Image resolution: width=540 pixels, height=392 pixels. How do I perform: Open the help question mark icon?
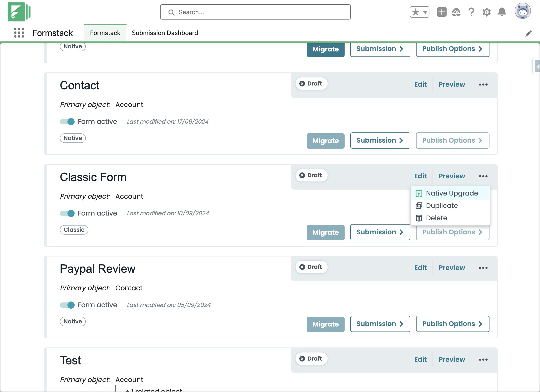(471, 12)
